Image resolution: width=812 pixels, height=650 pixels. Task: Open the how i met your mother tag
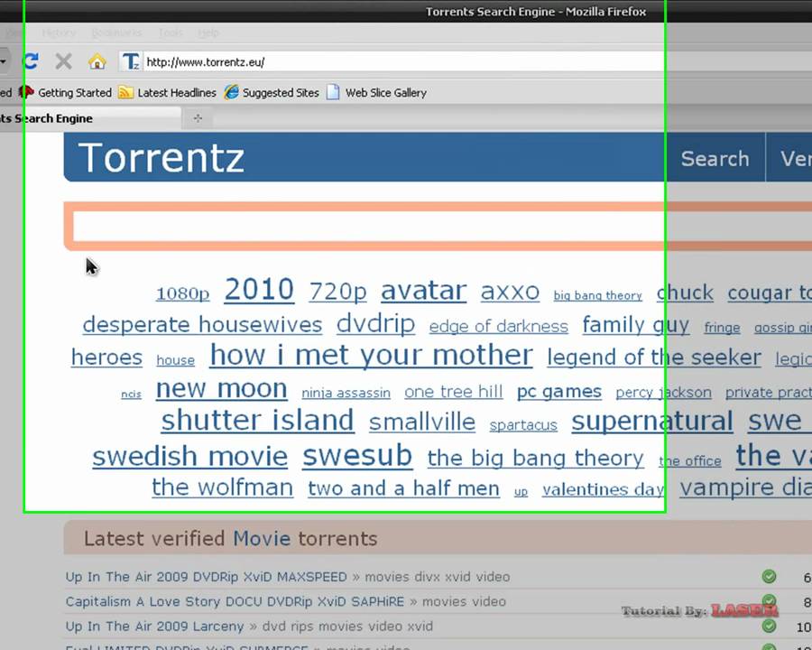pyautogui.click(x=372, y=356)
